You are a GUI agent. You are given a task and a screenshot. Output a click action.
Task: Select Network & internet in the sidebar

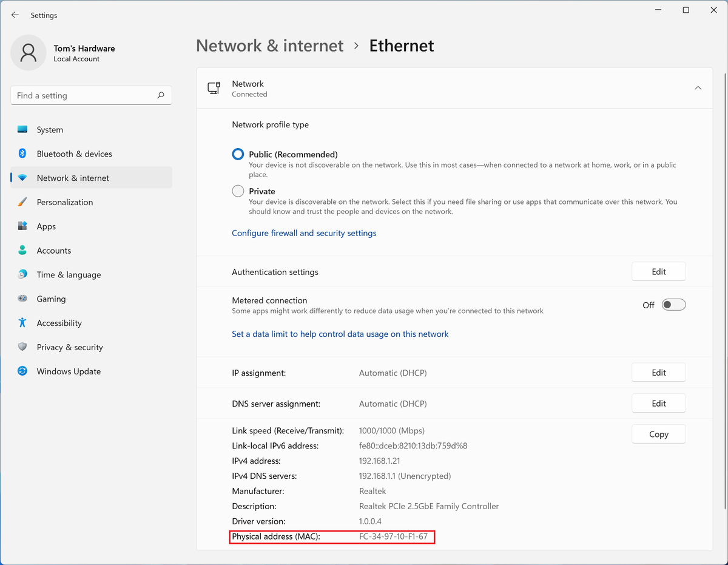[x=72, y=177]
